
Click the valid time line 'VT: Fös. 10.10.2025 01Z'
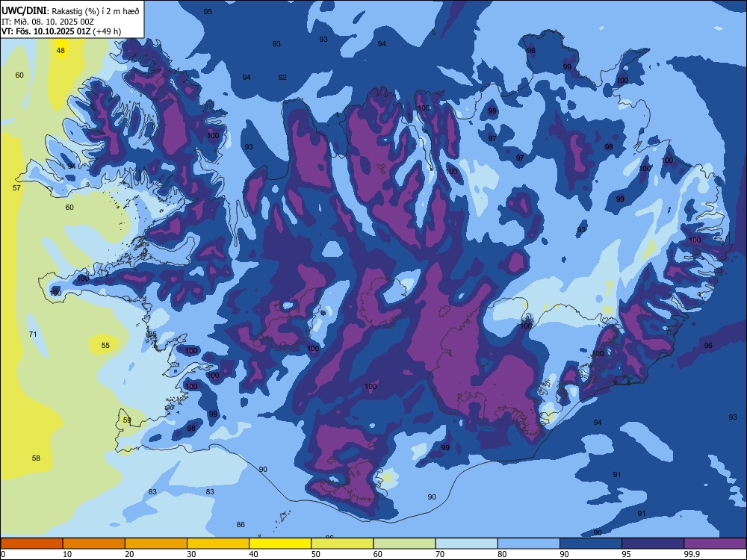coord(46,31)
